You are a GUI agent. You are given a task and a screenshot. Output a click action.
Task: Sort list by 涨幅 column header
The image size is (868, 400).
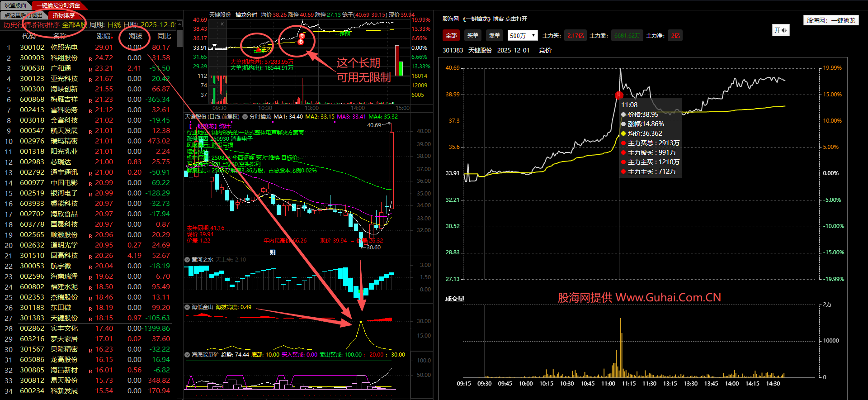click(x=104, y=36)
